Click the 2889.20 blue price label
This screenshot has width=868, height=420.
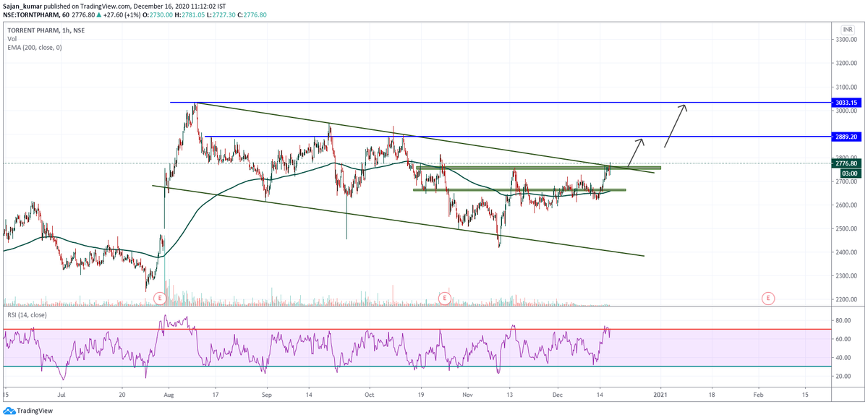(846, 136)
